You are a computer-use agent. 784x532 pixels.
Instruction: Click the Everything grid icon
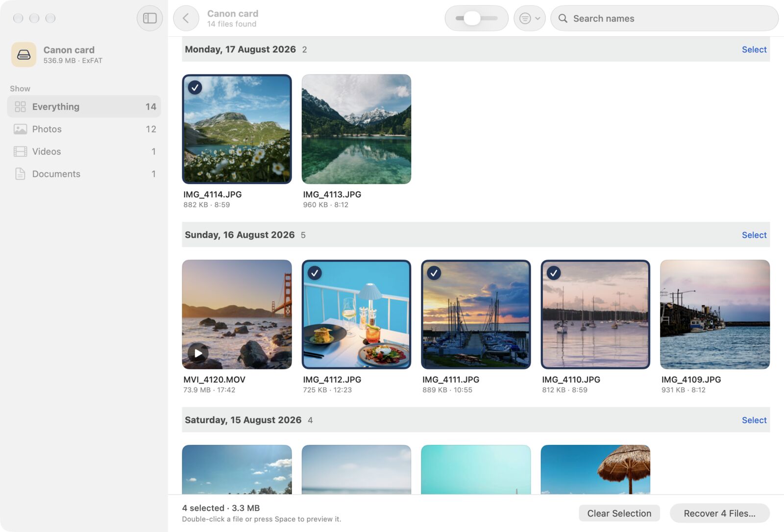tap(20, 106)
